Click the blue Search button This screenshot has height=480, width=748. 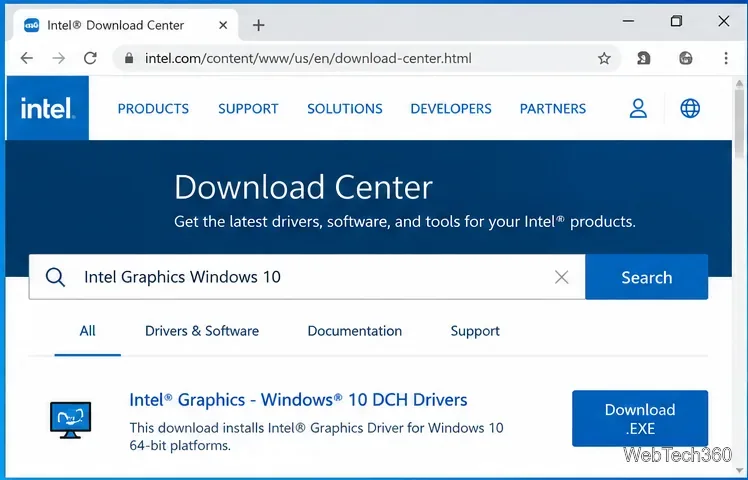coord(646,277)
